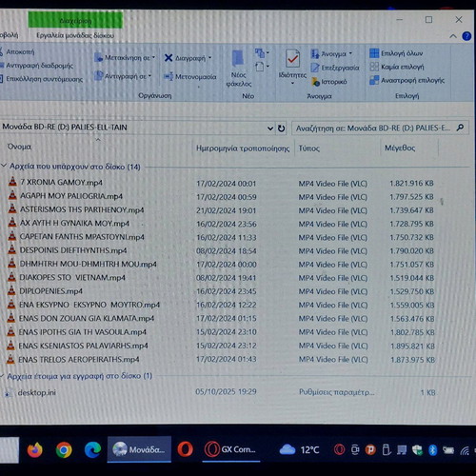Open the blue help question mark

466,36
